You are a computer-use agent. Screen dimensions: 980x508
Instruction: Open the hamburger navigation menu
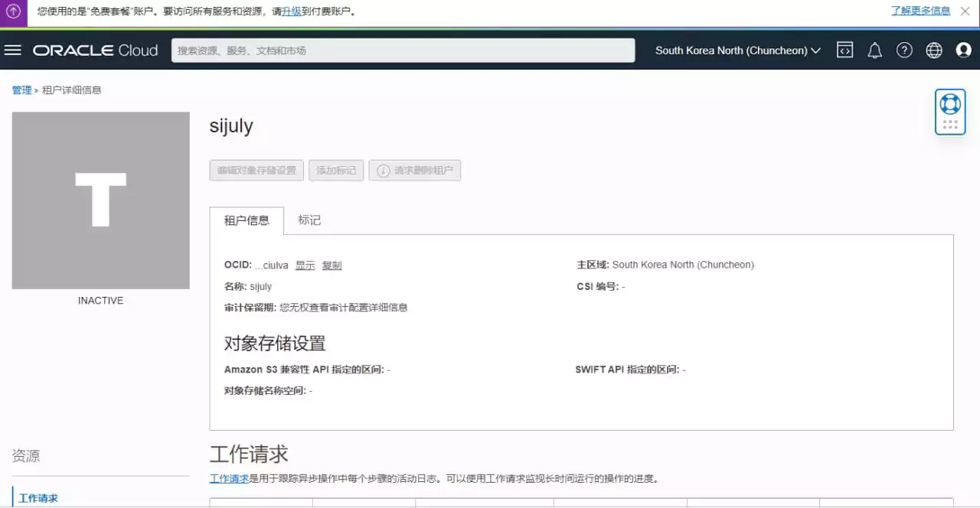coord(12,50)
